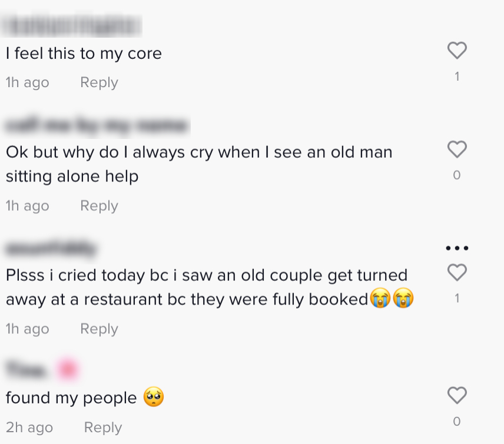Select the "found my people" comment text
The width and height of the screenshot is (504, 444).
tap(71, 398)
